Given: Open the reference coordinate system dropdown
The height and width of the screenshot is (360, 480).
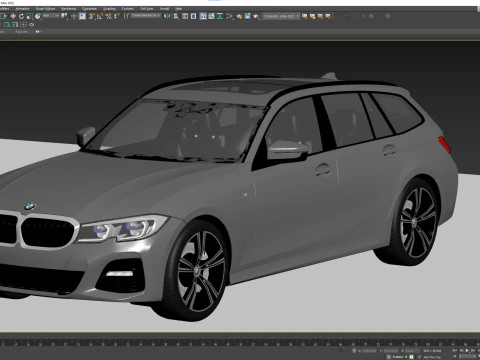Looking at the screenshot, I should point(51,16).
